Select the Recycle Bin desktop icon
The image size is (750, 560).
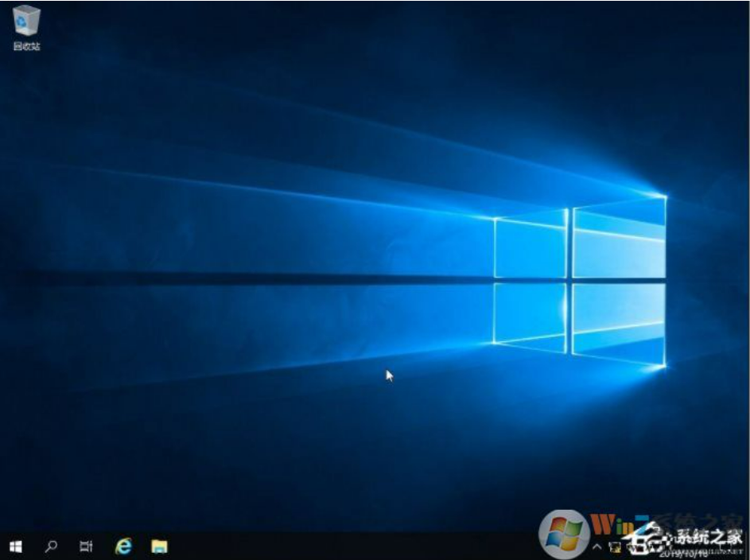25,21
